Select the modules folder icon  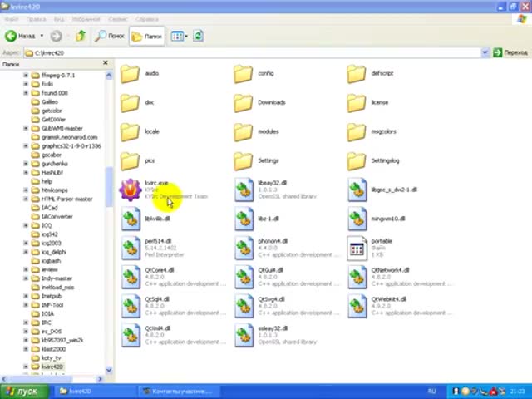coord(244,132)
